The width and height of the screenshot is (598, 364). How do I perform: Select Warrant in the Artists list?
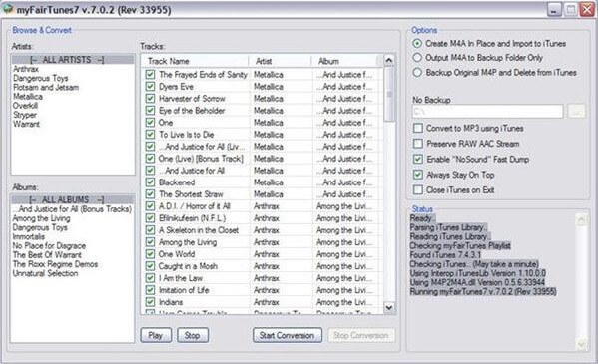tap(73, 124)
